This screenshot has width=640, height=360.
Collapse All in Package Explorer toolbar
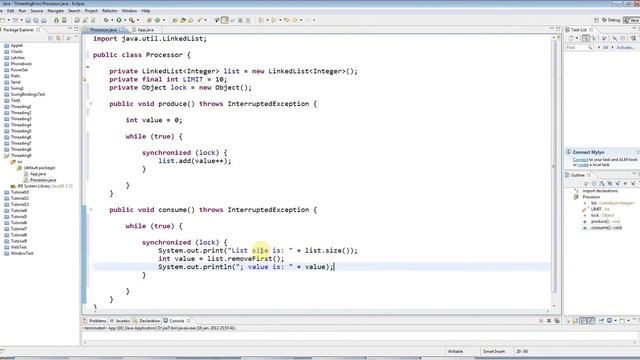pyautogui.click(x=51, y=38)
